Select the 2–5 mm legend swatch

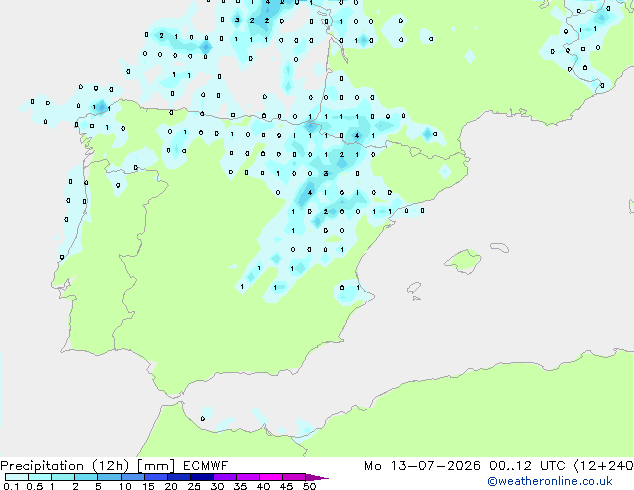(86, 477)
